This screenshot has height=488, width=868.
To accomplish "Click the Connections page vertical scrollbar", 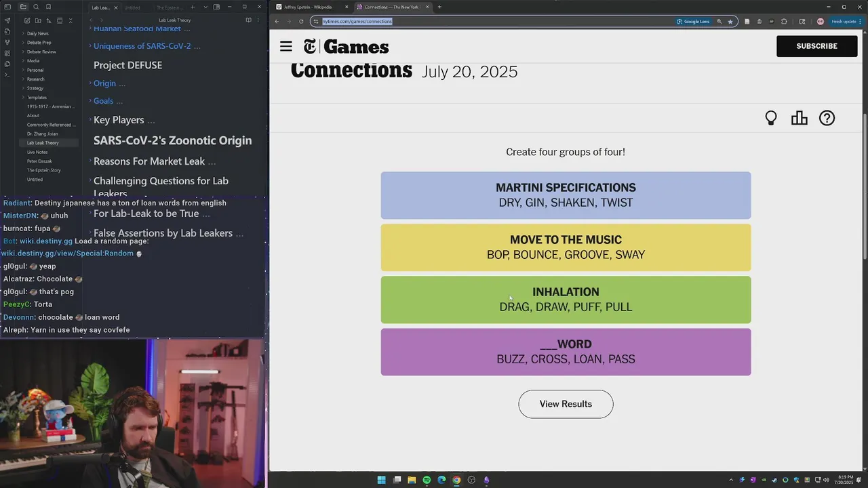I will pos(864,186).
